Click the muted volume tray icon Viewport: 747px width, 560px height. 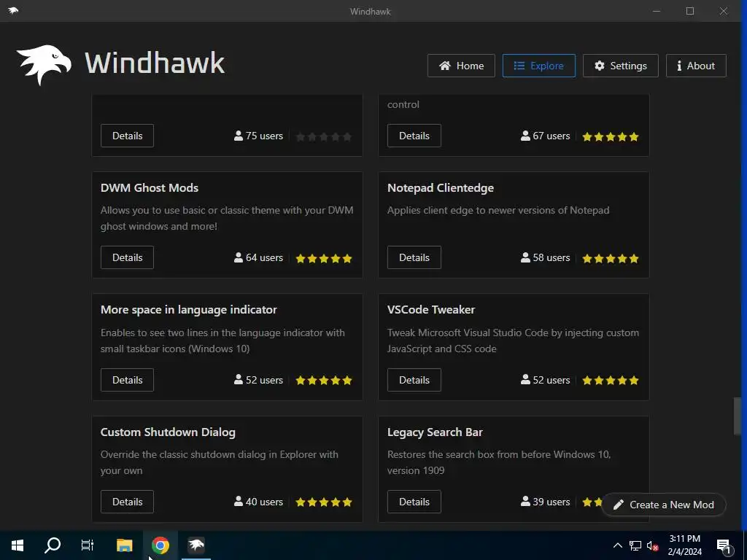tap(653, 545)
